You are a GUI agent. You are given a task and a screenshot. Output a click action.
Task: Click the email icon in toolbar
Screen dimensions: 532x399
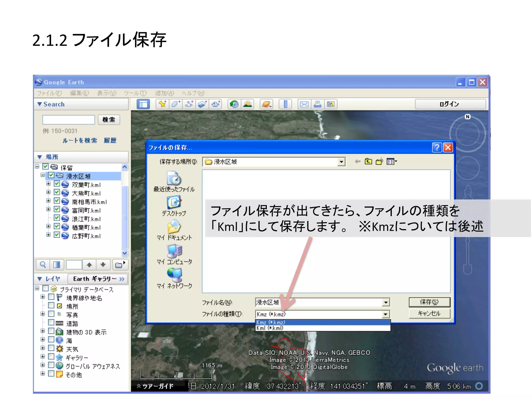304,104
